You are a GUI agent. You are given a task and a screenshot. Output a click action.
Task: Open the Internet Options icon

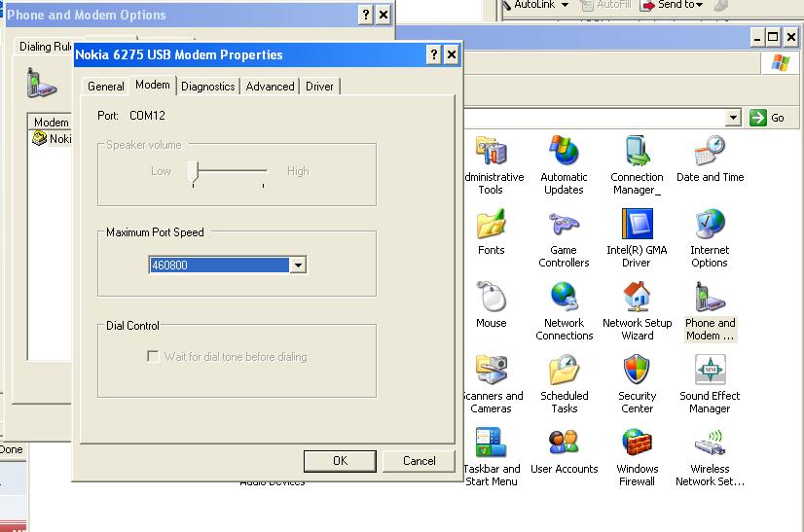710,226
